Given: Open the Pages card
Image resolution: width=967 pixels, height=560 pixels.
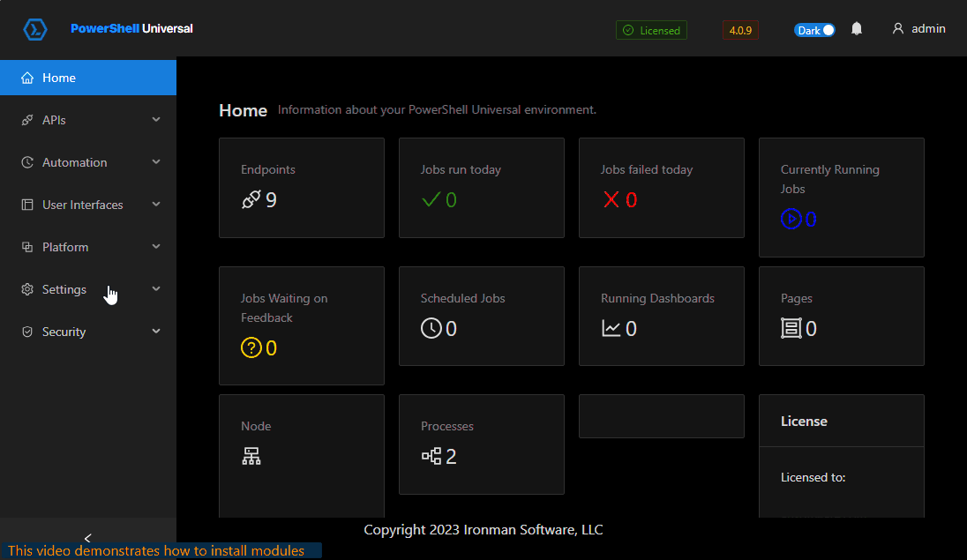Looking at the screenshot, I should tap(841, 316).
